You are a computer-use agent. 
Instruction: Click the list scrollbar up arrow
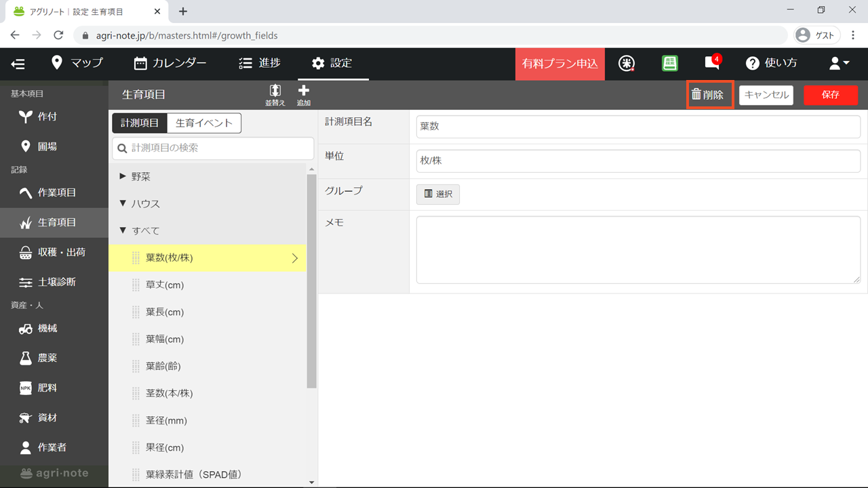tap(312, 169)
